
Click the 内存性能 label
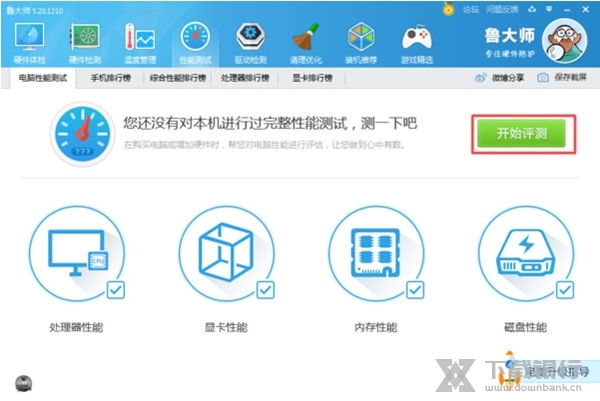tap(376, 328)
